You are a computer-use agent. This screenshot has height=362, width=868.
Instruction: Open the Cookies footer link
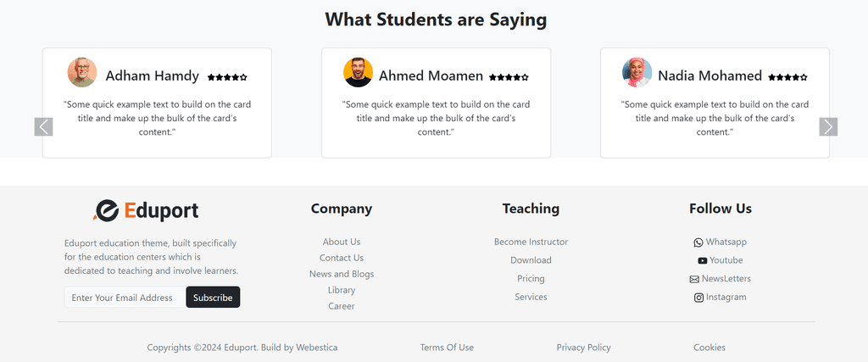(709, 348)
